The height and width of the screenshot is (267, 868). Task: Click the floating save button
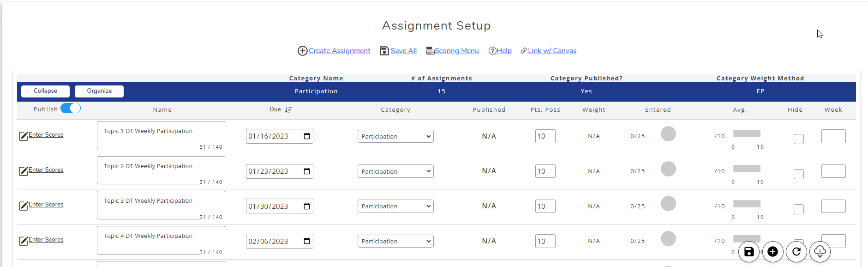click(749, 252)
